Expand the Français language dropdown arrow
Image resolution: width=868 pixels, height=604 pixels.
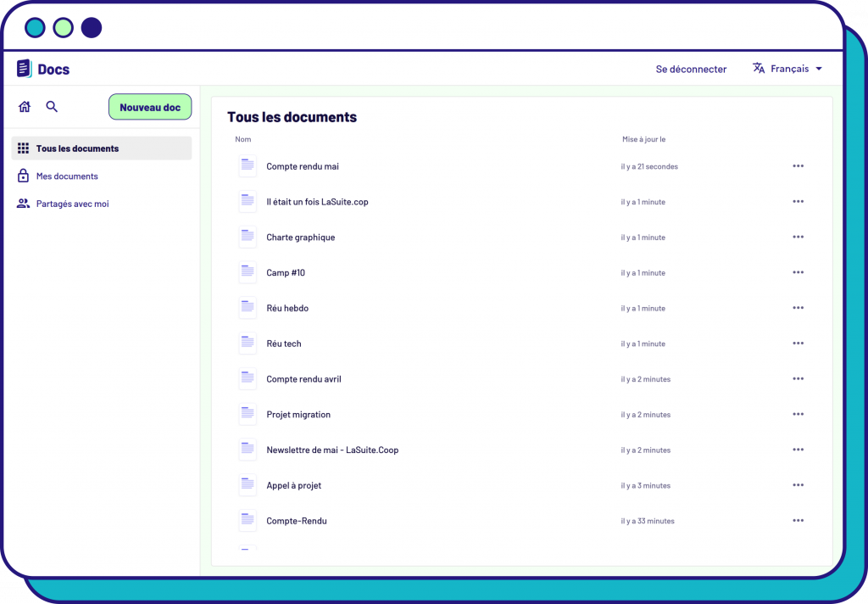[819, 69]
